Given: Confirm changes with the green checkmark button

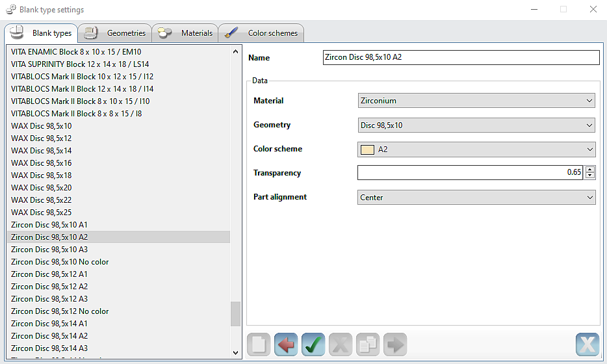Looking at the screenshot, I should (x=313, y=344).
